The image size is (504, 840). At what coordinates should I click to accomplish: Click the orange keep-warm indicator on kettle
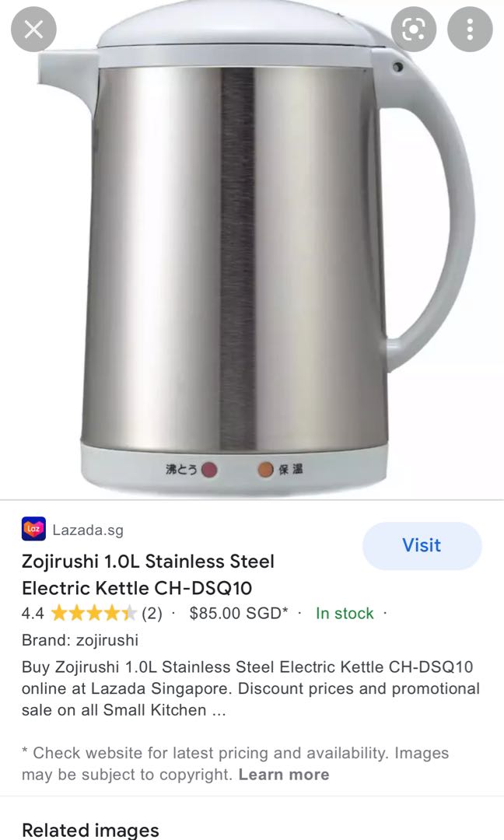click(266, 470)
